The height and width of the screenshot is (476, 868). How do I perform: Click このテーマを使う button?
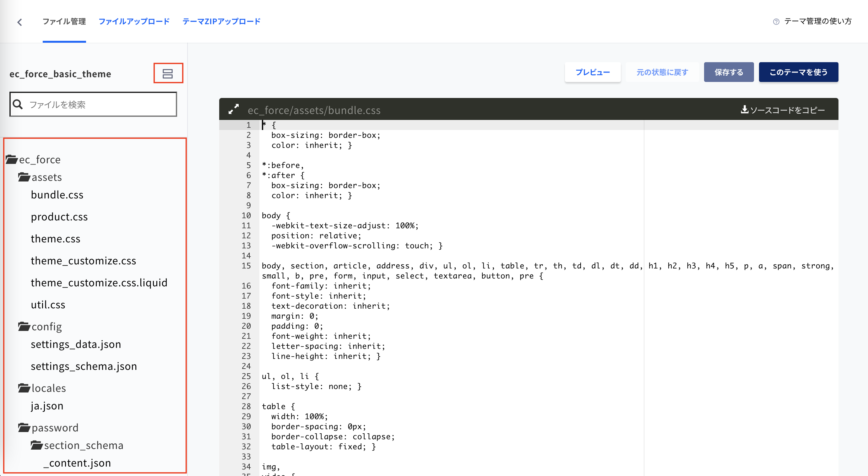(x=798, y=72)
